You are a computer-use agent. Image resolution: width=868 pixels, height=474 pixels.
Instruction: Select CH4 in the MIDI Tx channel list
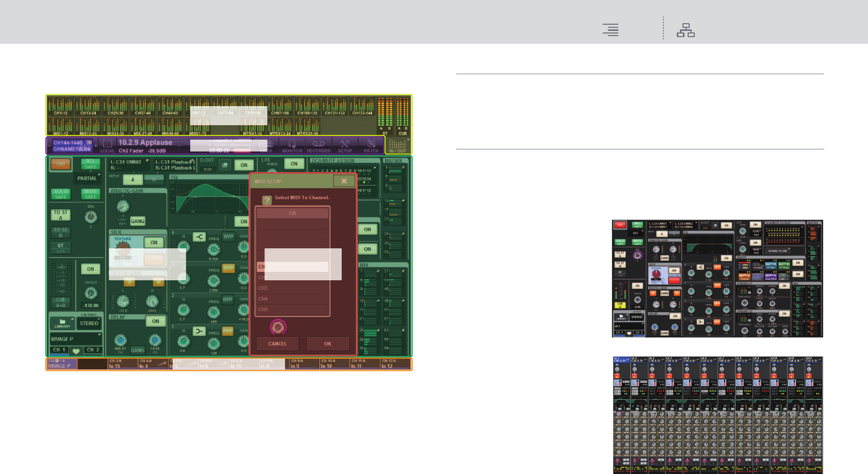pos(293,299)
